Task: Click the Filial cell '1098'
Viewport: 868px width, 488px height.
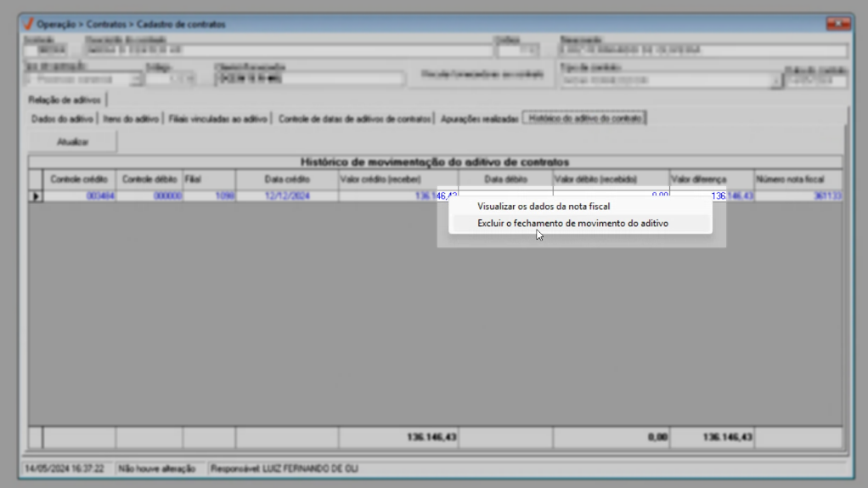Action: 209,196
